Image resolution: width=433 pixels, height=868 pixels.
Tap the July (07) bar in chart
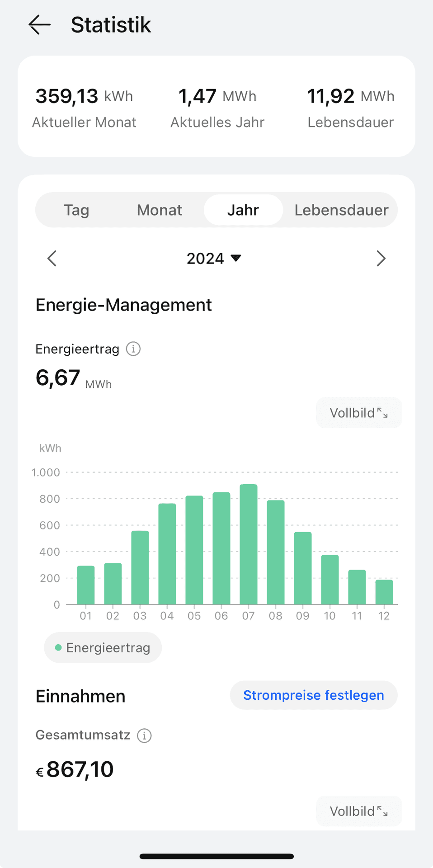pos(249,545)
